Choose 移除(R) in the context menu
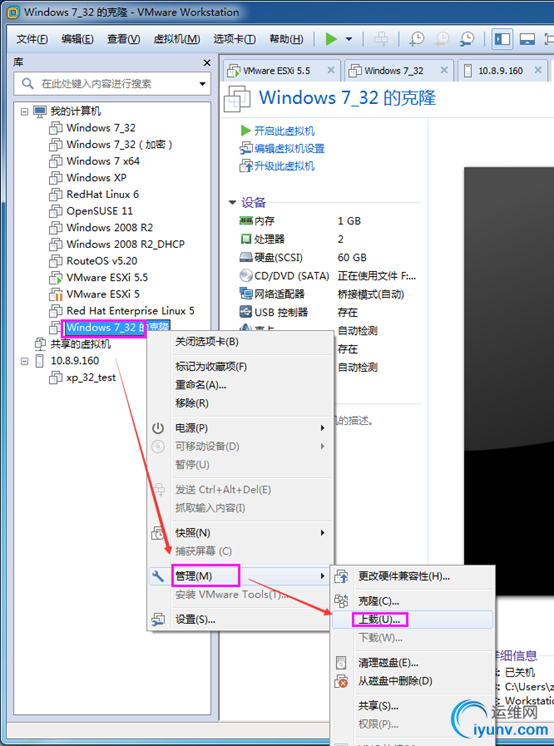 tap(241, 403)
